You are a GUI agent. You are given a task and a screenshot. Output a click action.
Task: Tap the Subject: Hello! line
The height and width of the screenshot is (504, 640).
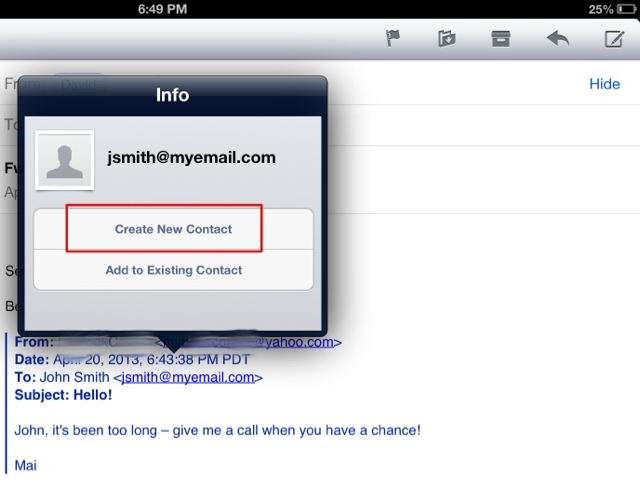pos(63,395)
